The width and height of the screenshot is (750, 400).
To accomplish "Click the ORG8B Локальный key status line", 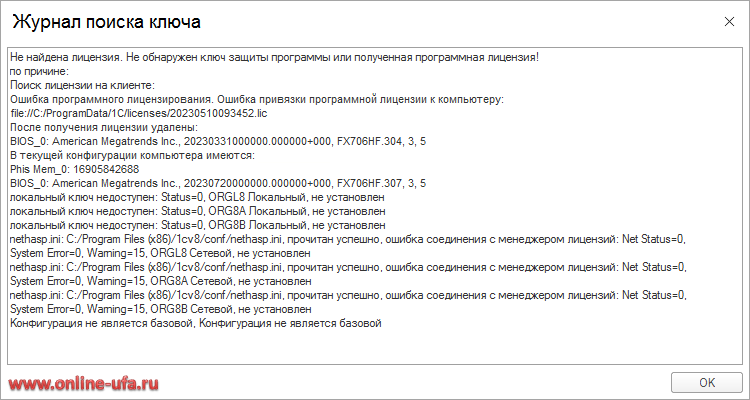I will [x=198, y=225].
